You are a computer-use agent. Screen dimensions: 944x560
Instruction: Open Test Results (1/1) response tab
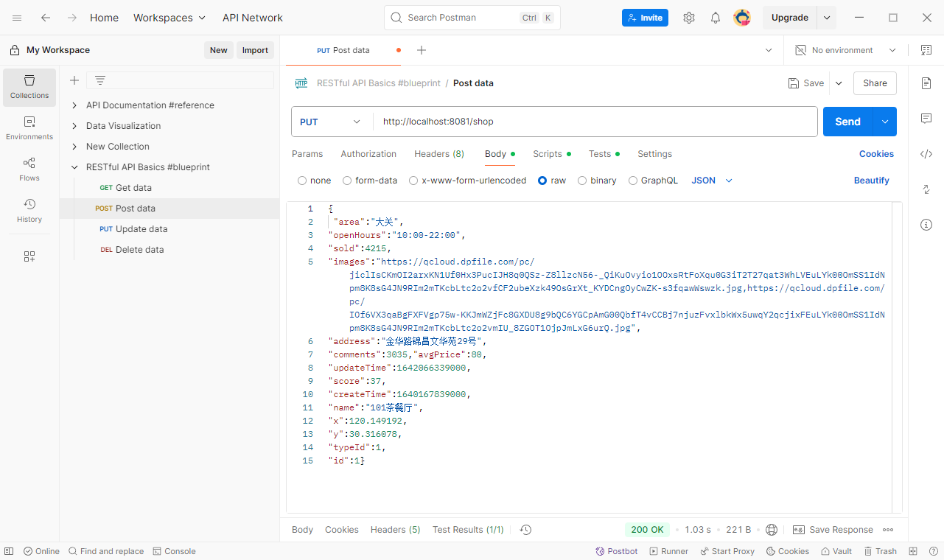468,530
